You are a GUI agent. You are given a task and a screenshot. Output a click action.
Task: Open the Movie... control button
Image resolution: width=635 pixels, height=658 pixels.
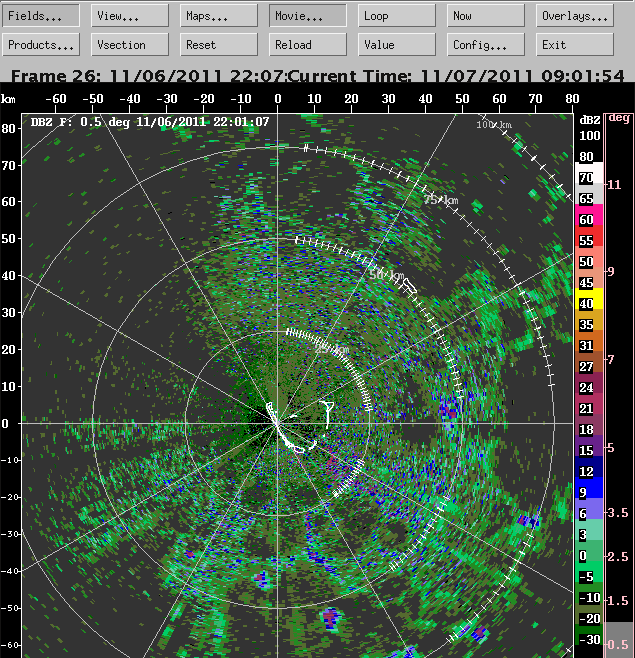click(308, 16)
